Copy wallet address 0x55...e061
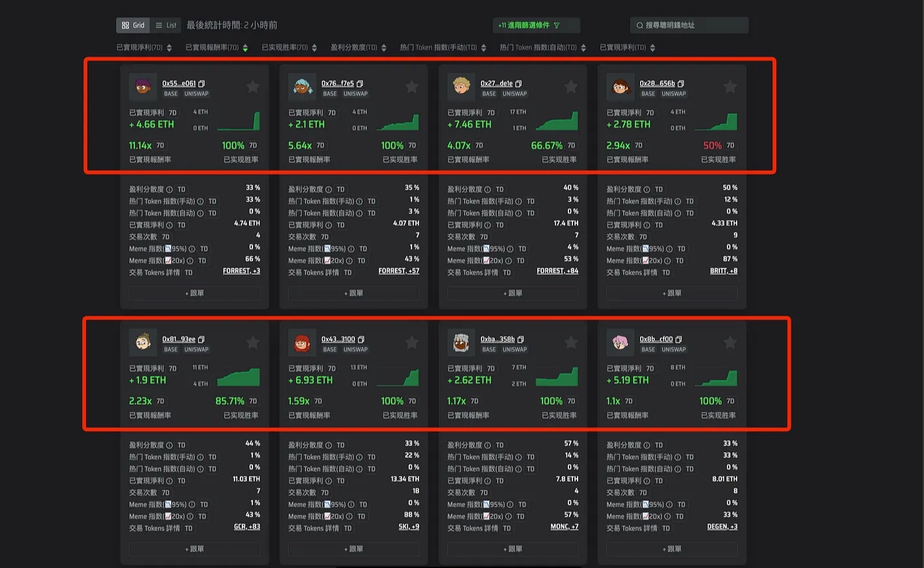Image resolution: width=924 pixels, height=568 pixels. click(x=202, y=84)
